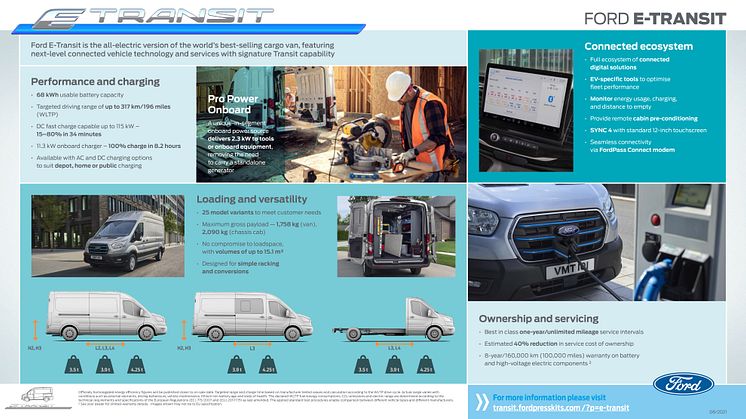This screenshot has height=419, width=746.
Task: Click the chassis cab side-view illustration
Action: pyautogui.click(x=394, y=320)
